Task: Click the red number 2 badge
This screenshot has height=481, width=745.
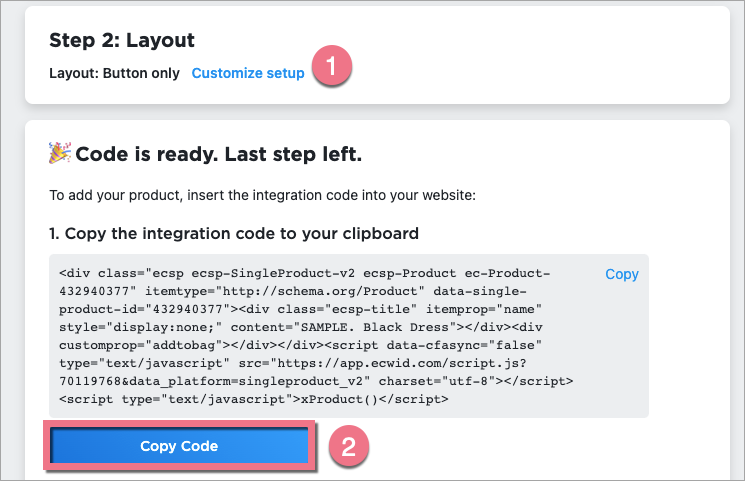Action: (x=348, y=446)
